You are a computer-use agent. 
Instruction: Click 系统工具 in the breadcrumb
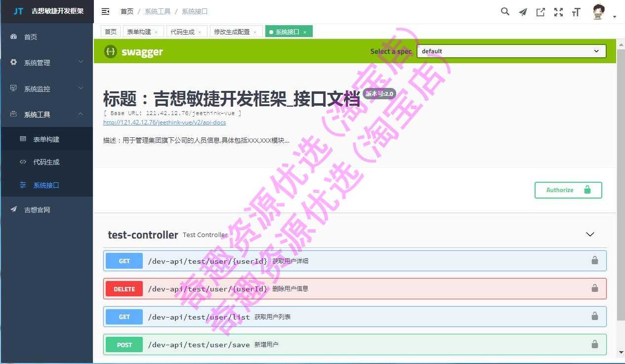[158, 11]
